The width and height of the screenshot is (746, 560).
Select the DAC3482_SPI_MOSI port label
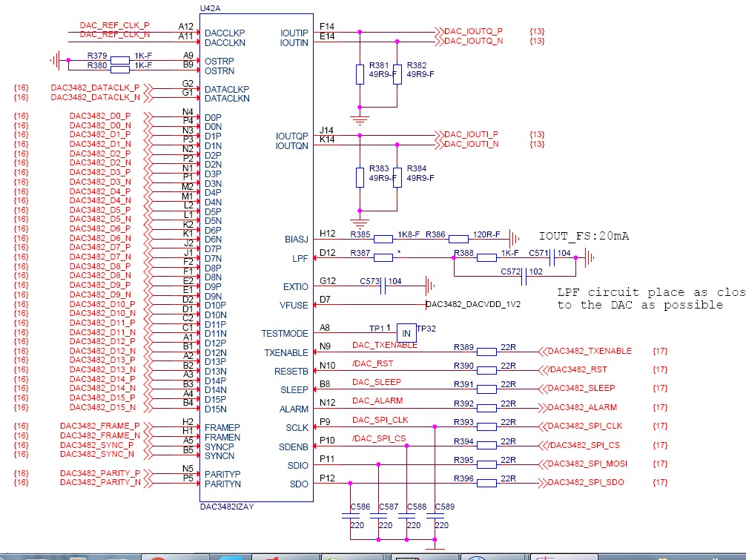click(x=587, y=464)
